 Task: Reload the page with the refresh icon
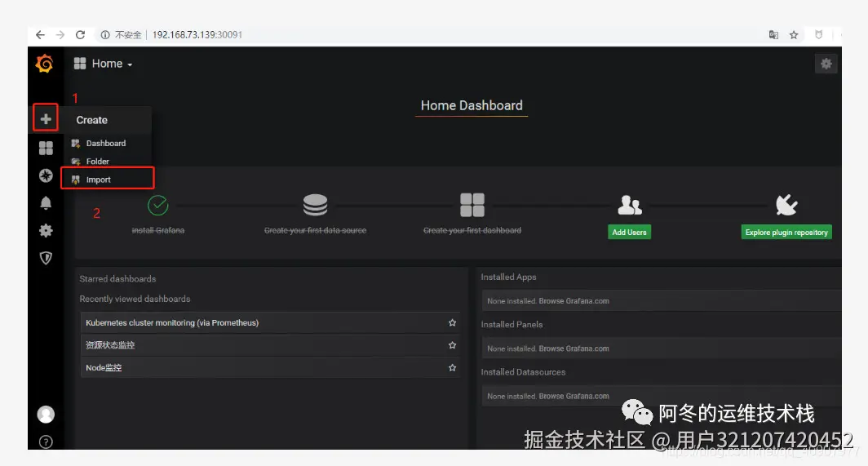(x=80, y=35)
